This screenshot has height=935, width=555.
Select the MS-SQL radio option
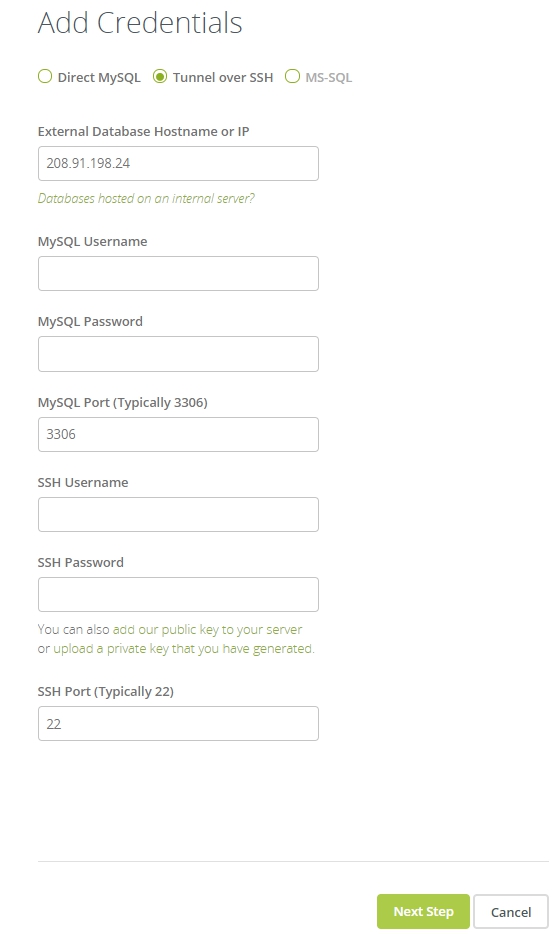coord(292,77)
